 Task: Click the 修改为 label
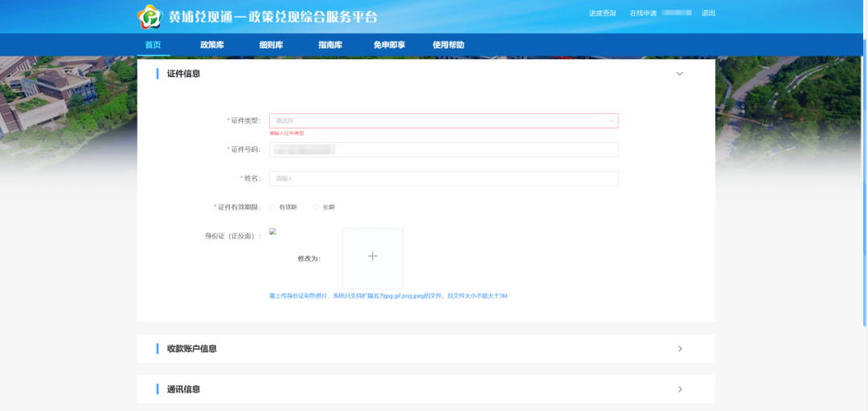[309, 258]
